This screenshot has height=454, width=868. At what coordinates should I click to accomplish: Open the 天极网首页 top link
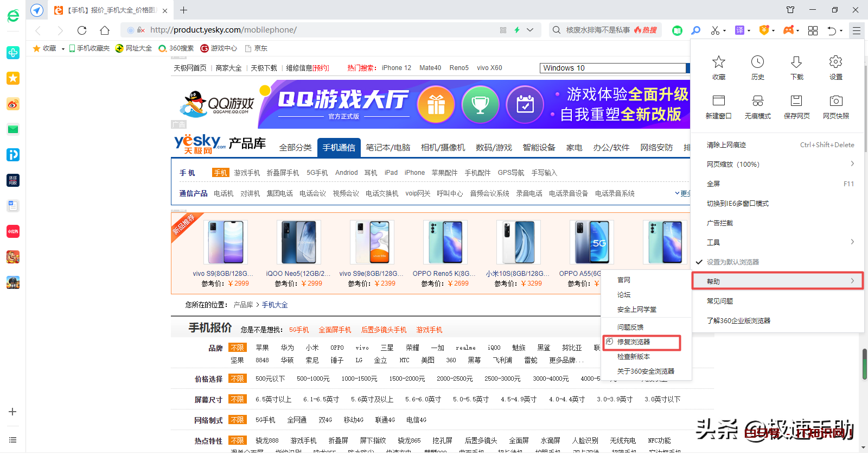click(x=190, y=68)
